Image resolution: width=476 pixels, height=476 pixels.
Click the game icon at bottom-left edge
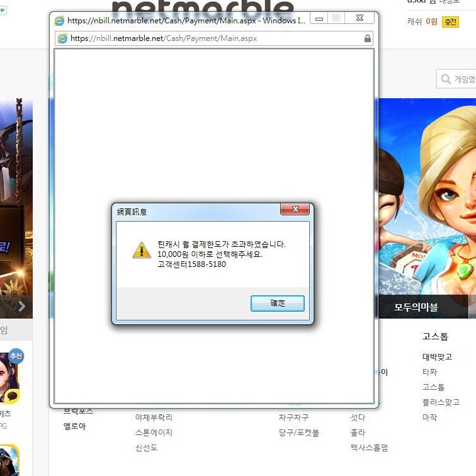click(9, 460)
